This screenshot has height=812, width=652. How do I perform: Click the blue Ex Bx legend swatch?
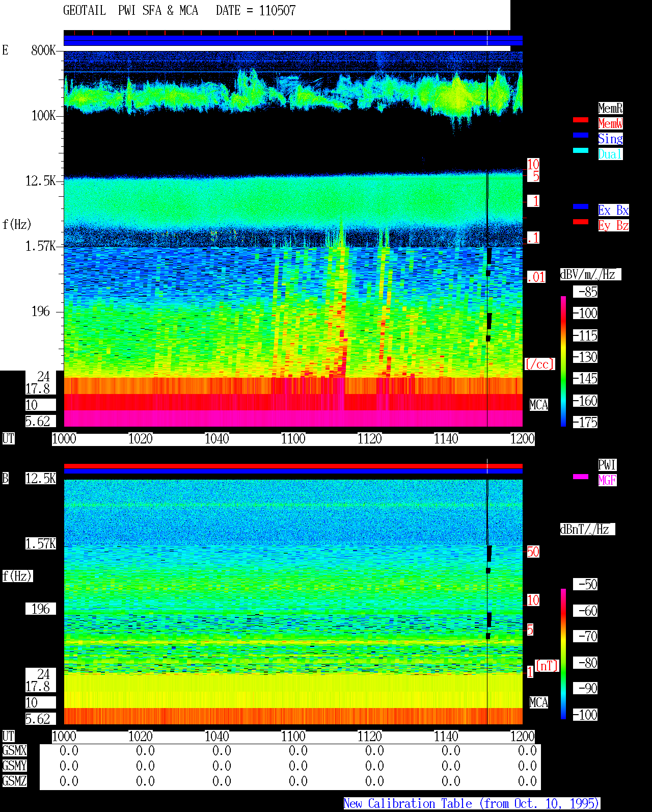(x=581, y=206)
